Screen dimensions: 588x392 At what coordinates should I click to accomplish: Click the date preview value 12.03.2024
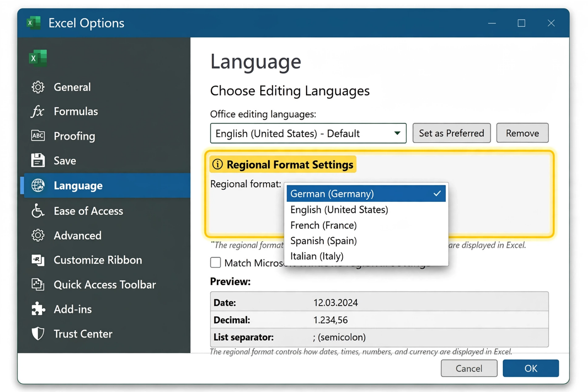(335, 302)
